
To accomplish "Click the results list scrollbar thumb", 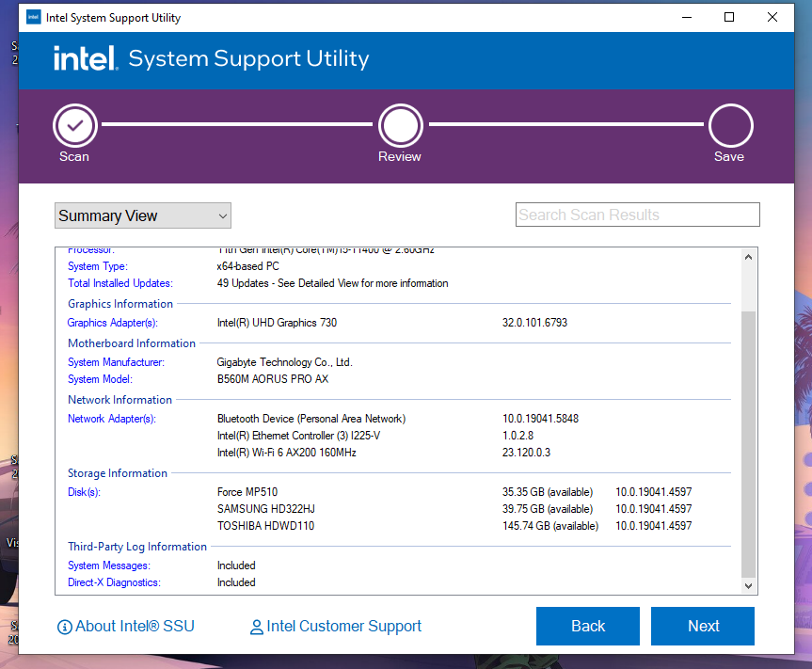I will [748, 444].
